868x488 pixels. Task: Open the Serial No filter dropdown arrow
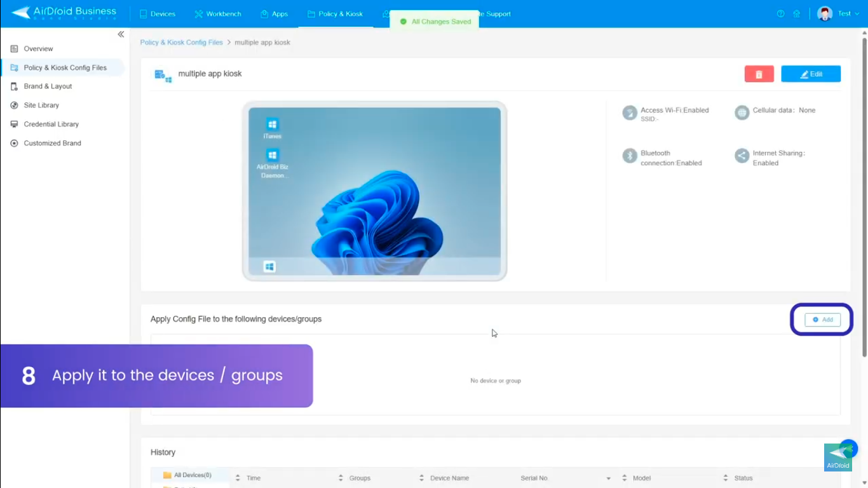coord(608,478)
